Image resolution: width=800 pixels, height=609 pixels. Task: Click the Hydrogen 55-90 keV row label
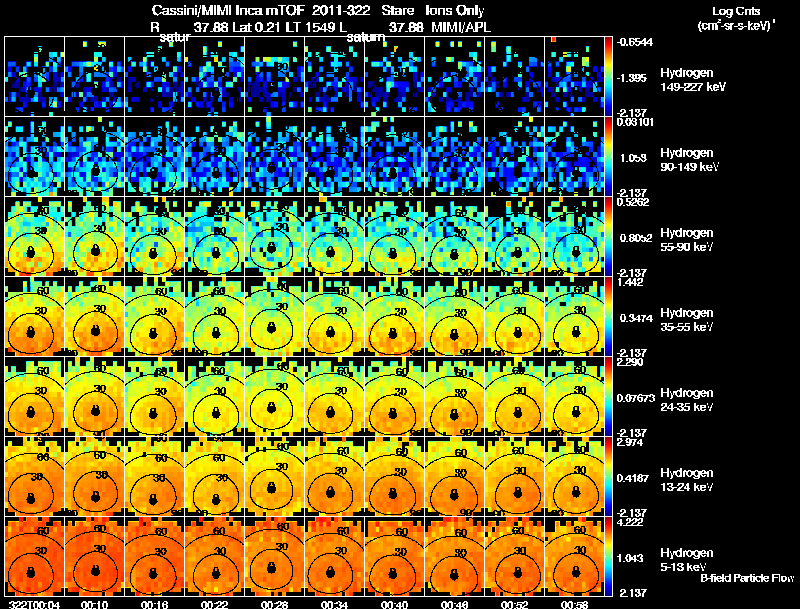[x=687, y=240]
